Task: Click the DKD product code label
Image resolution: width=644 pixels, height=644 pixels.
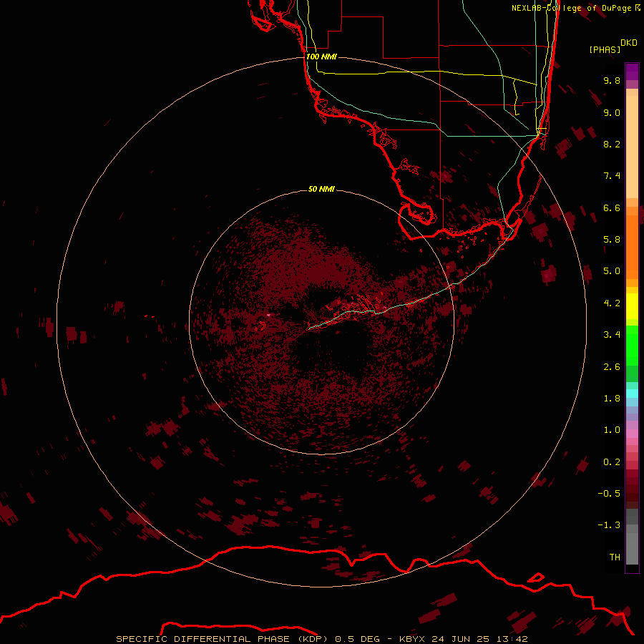Action: point(629,43)
